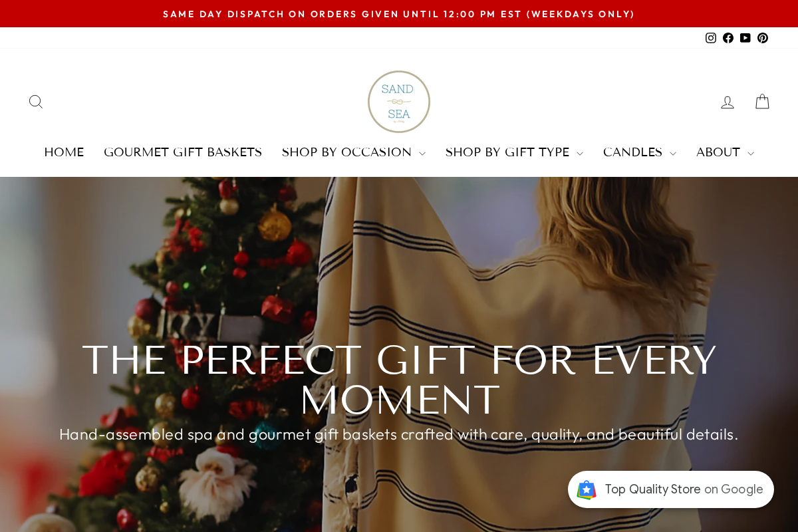
Task: Click the Google shopping bag badge icon
Action: [x=587, y=490]
